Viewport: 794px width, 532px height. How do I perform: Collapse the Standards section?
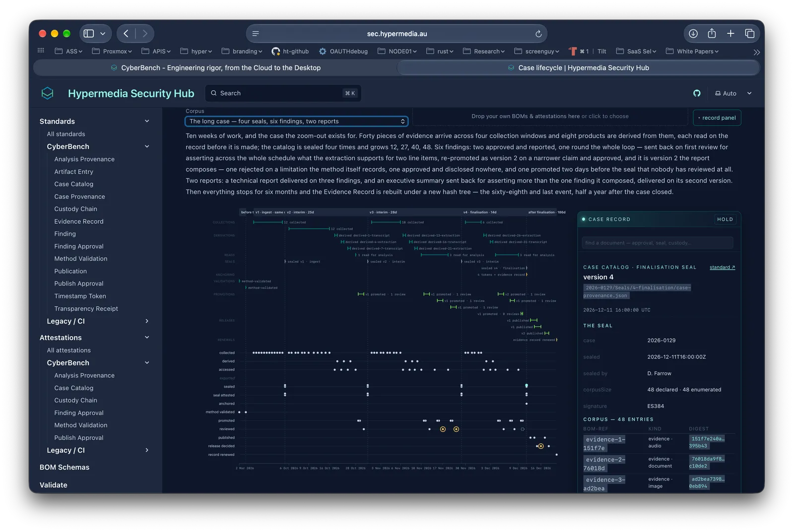pos(147,121)
